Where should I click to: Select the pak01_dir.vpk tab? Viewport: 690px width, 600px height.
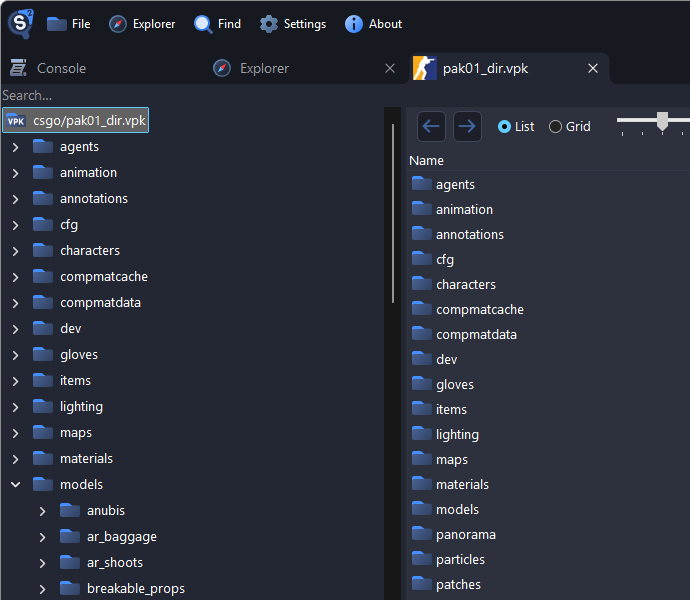point(485,68)
